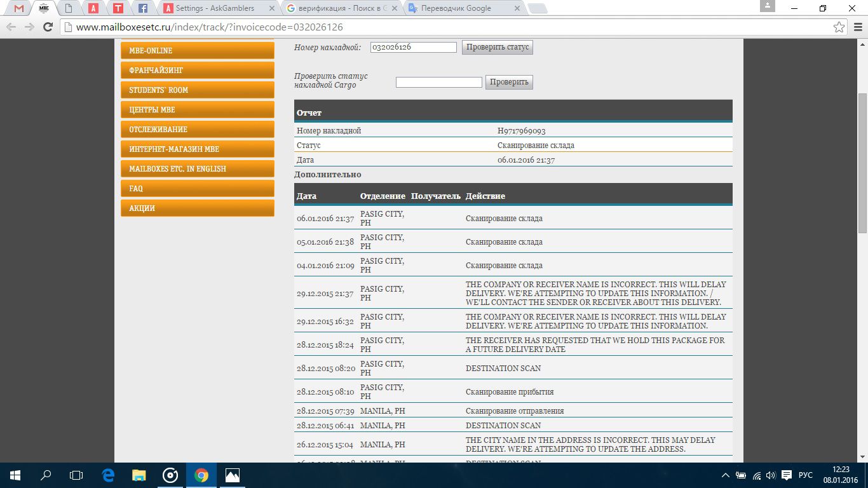
Task: Open the Chrome hamburger menu
Action: coord(857,27)
